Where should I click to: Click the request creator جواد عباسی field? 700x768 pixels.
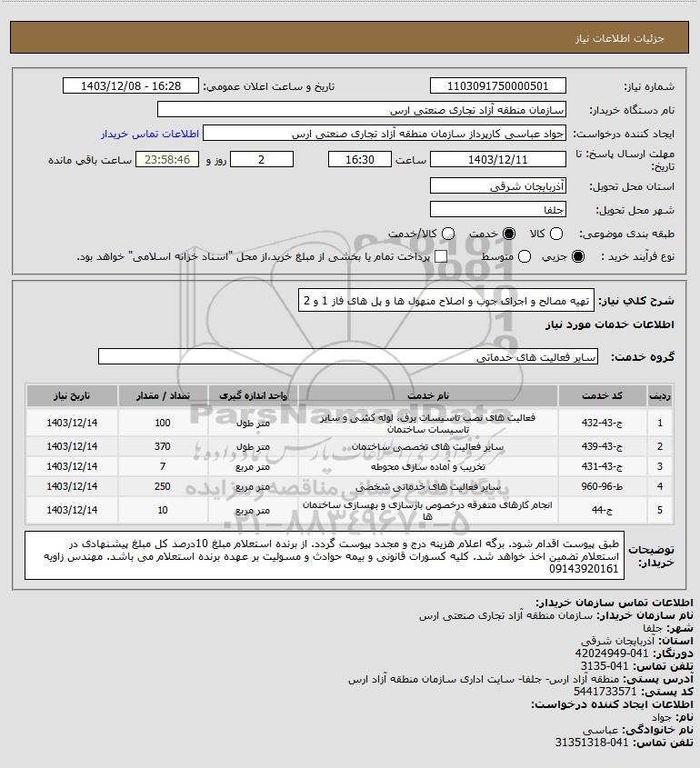pyautogui.click(x=385, y=134)
